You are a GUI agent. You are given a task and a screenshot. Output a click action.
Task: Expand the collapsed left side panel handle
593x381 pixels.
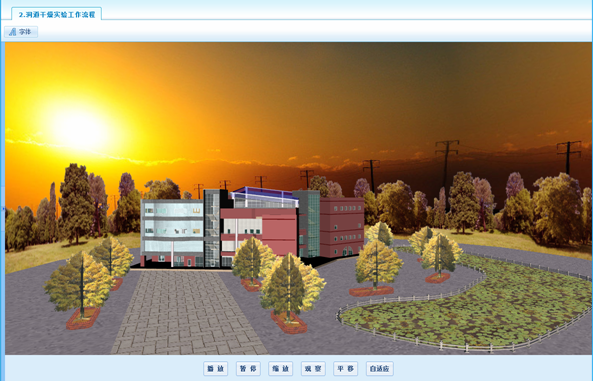coord(2,208)
